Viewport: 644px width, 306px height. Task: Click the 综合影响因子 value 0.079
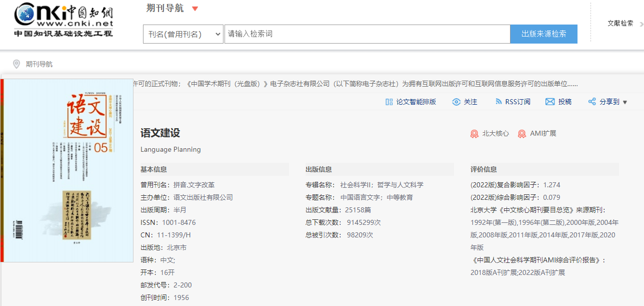coord(552,197)
